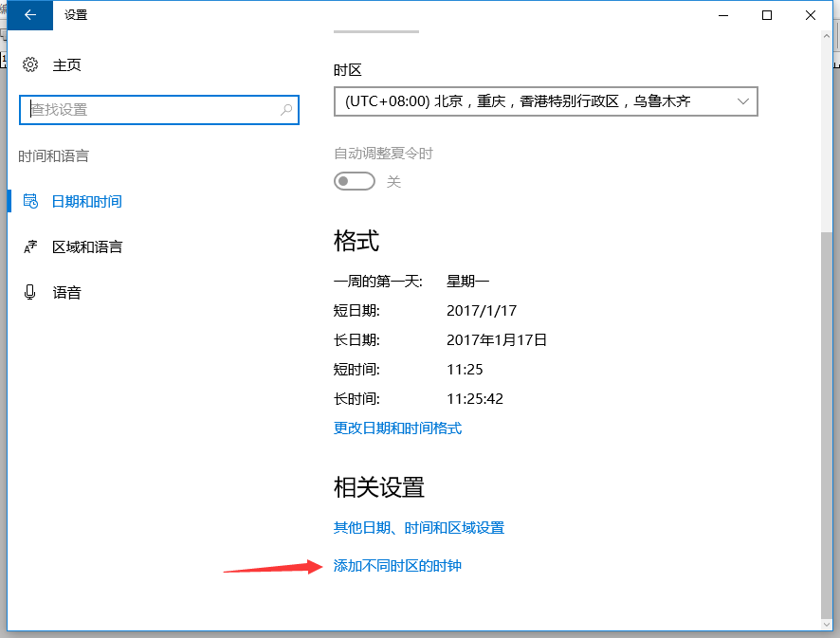Select the 语音 sidebar entry
The height and width of the screenshot is (638, 840).
(66, 292)
